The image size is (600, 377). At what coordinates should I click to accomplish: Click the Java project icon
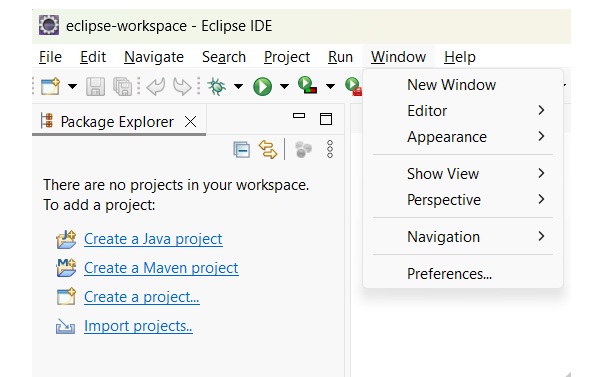pos(66,240)
